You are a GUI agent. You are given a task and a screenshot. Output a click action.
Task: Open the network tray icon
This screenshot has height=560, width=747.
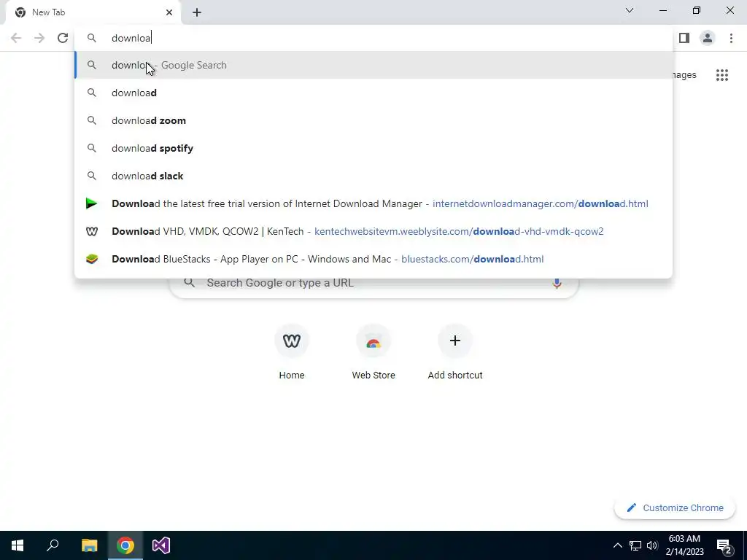(x=635, y=545)
